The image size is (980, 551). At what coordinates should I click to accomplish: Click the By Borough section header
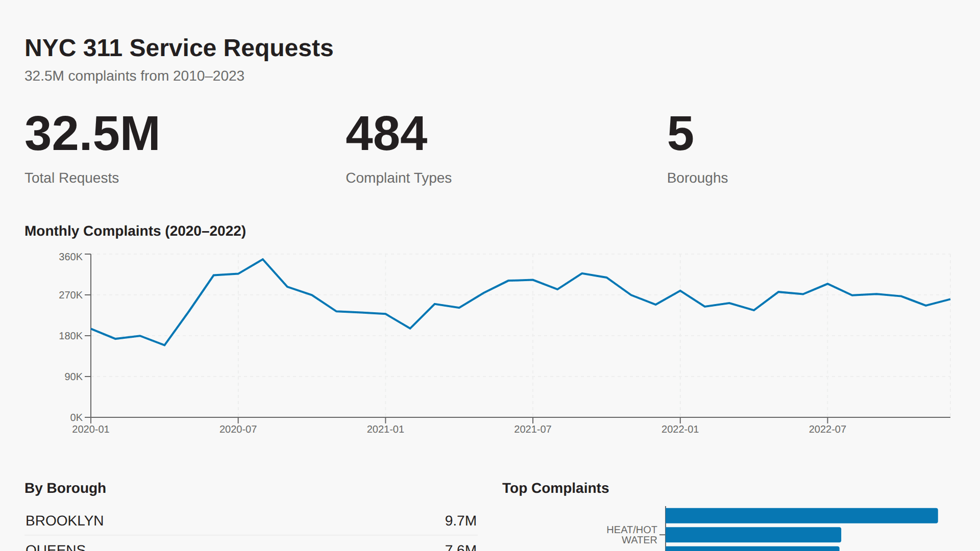tap(65, 488)
